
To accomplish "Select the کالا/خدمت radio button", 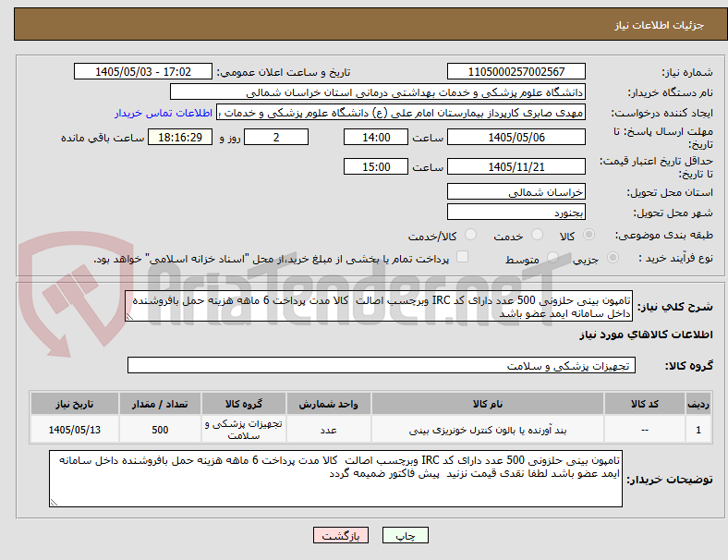I will coord(471,235).
